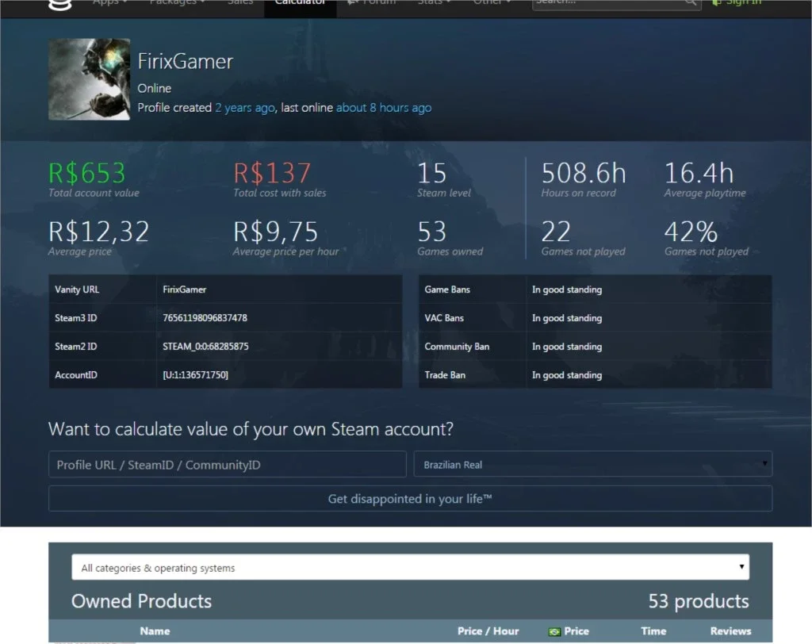Click 'In good standing' in Community Ban row

pos(567,347)
